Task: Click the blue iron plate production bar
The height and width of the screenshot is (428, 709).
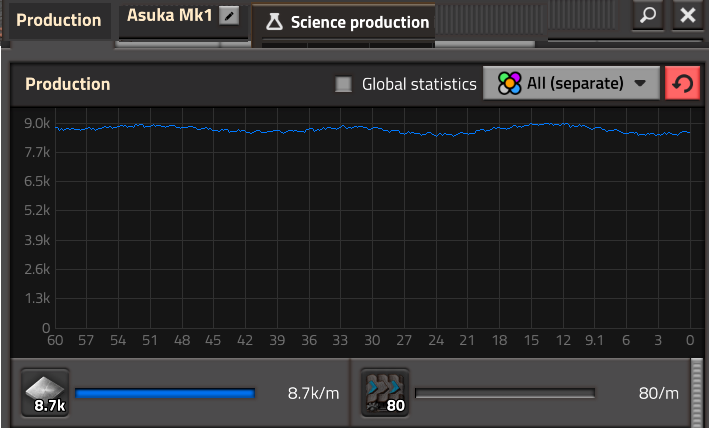Action: coord(165,393)
